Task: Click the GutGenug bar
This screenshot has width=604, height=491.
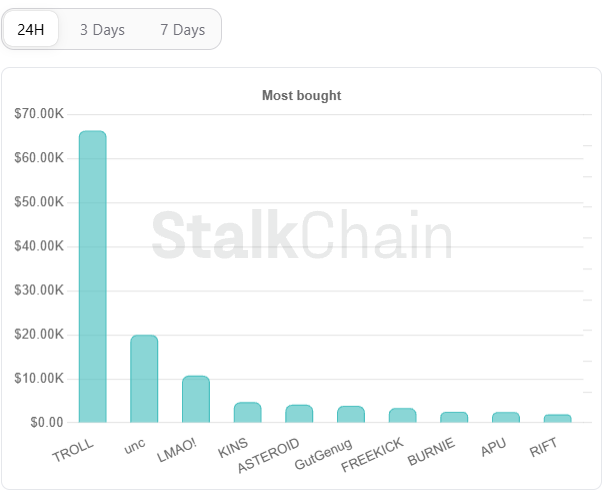Action: 351,414
